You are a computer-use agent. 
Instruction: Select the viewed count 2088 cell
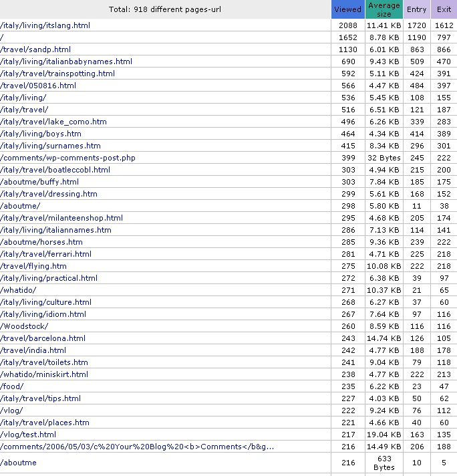tap(348, 25)
